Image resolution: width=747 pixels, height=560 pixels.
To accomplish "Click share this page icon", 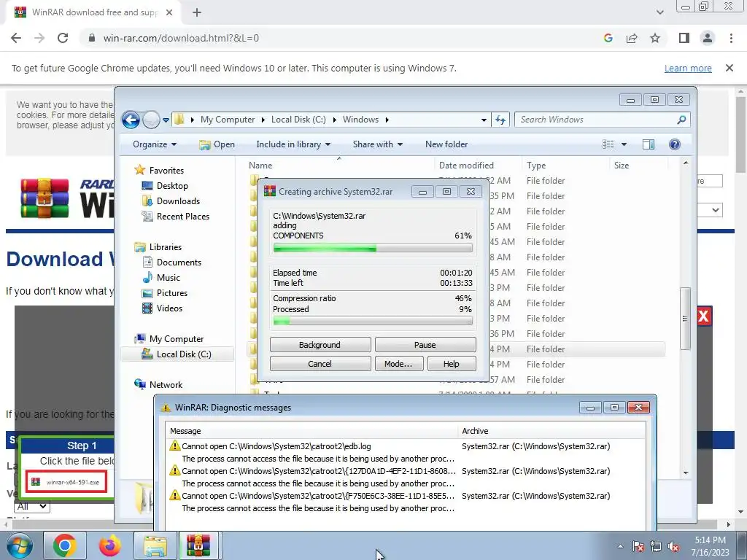I will pyautogui.click(x=632, y=38).
